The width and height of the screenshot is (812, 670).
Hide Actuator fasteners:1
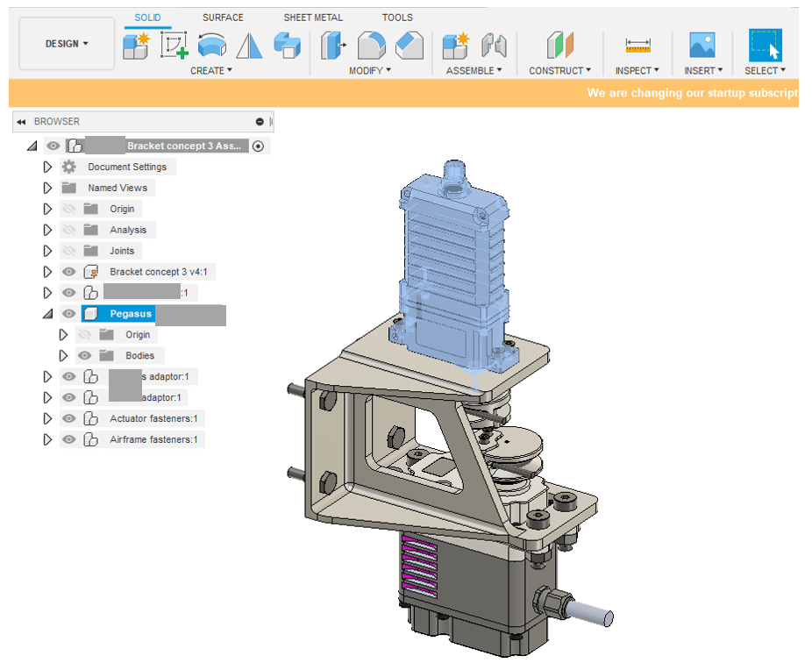[69, 418]
